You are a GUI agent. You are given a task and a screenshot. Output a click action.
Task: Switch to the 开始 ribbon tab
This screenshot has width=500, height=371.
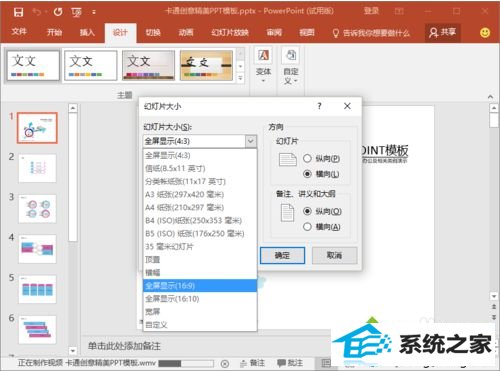[54, 32]
